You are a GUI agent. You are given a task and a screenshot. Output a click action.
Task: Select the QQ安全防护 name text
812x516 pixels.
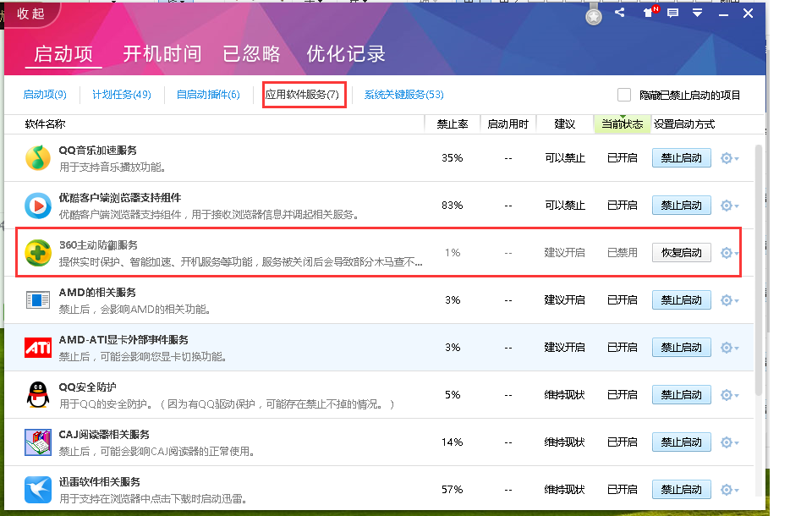tap(87, 387)
